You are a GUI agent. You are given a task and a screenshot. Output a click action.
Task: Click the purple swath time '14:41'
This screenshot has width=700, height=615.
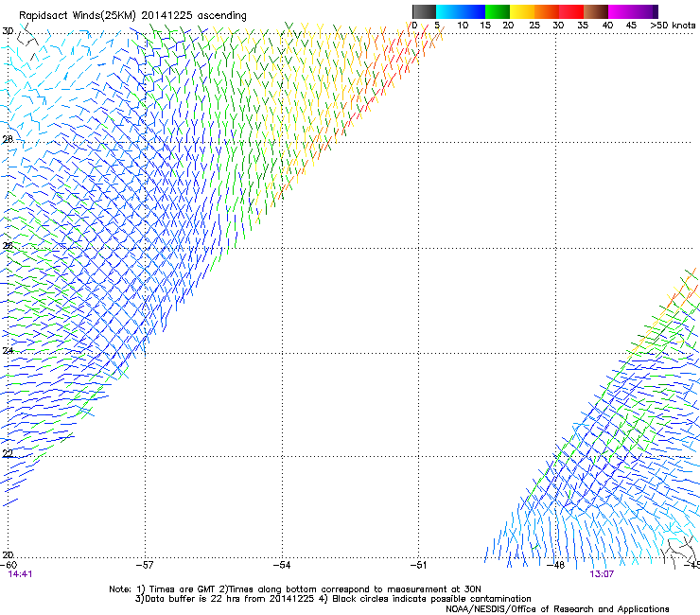(x=21, y=574)
